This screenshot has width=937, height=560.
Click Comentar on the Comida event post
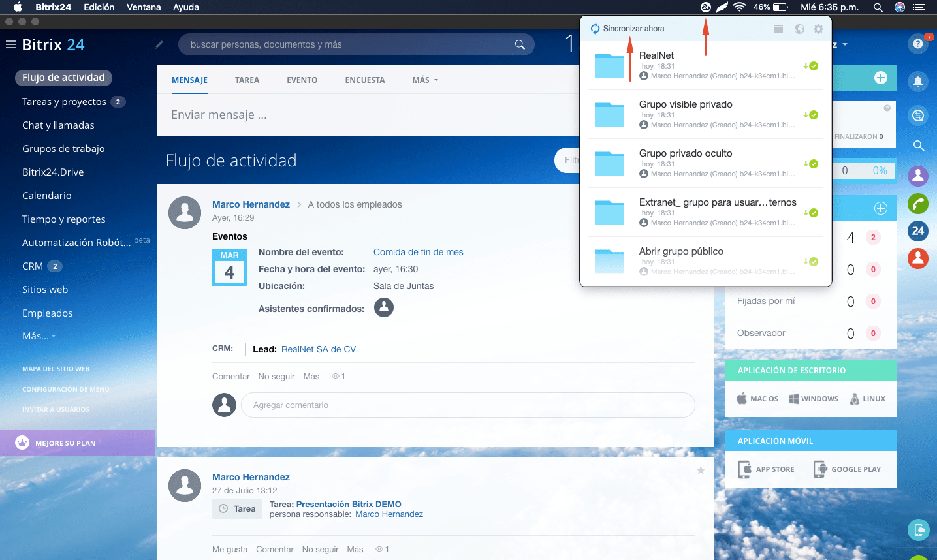[x=231, y=377]
